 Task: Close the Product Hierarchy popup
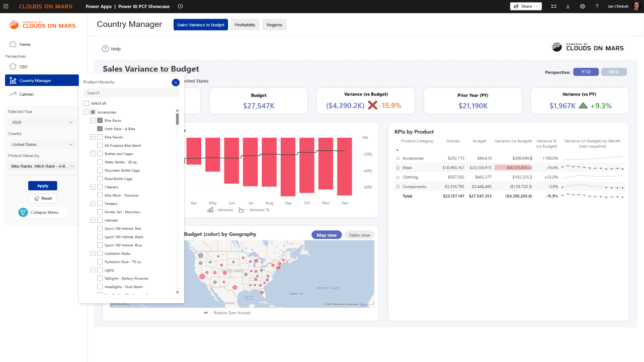(x=176, y=82)
